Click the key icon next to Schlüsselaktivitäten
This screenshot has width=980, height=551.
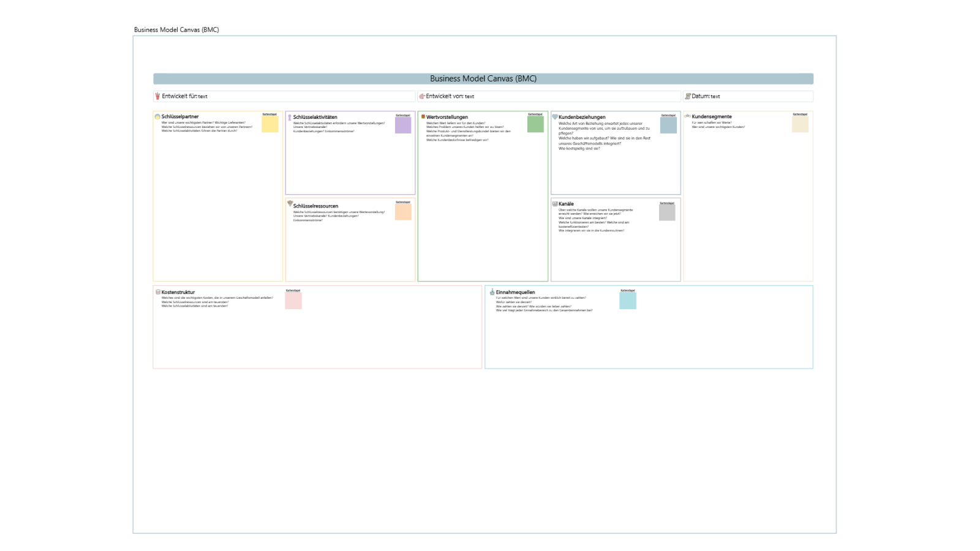point(289,117)
